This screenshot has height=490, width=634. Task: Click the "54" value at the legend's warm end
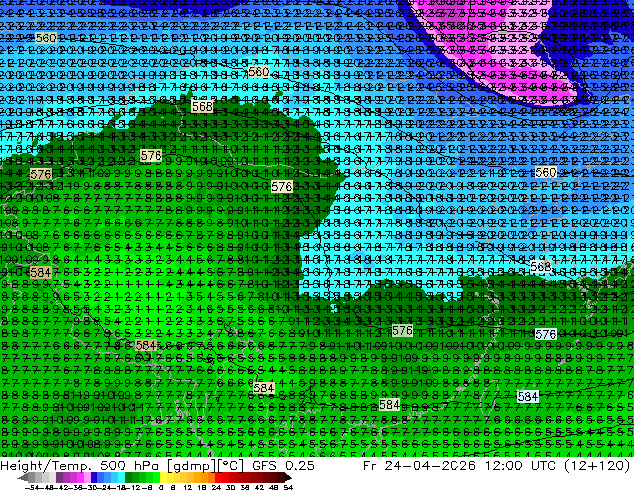point(288,487)
